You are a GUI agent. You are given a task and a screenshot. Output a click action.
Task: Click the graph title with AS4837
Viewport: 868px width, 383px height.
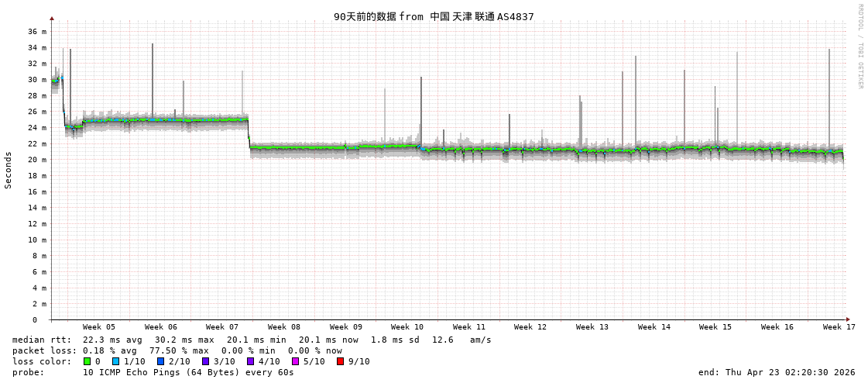pyautogui.click(x=434, y=16)
